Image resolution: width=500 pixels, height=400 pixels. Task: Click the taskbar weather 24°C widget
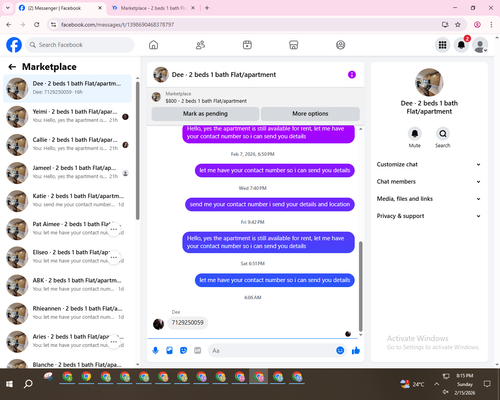point(413,384)
